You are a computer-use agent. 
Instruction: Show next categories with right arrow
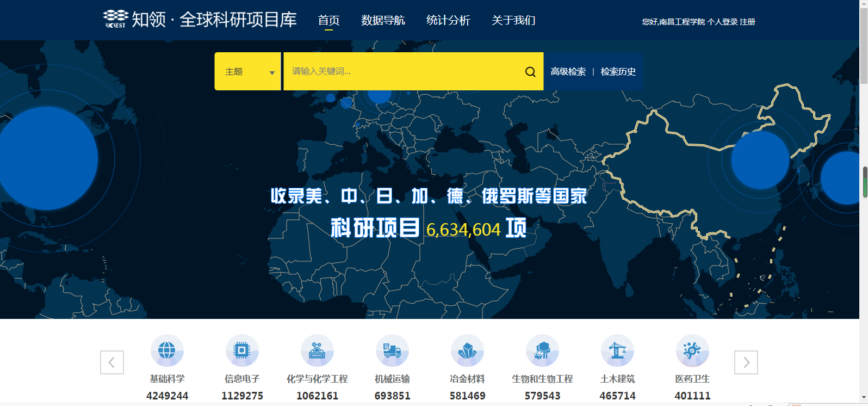(746, 362)
